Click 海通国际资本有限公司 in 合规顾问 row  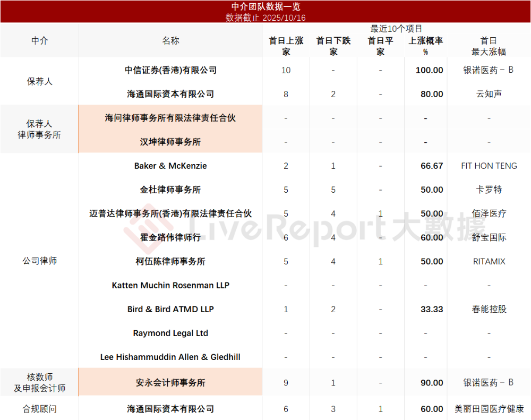tap(170, 409)
